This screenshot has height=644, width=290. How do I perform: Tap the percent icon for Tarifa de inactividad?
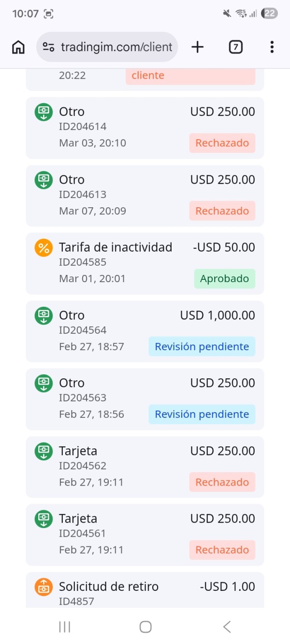pos(43,248)
